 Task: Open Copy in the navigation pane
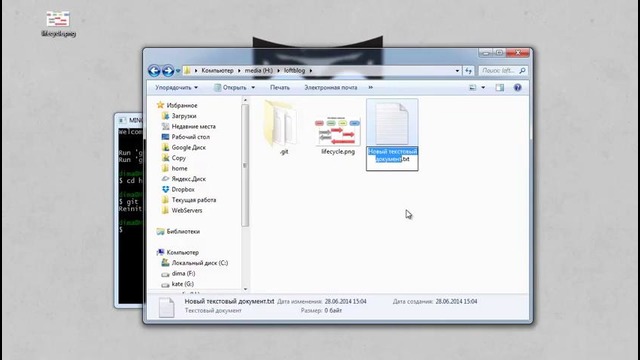[178, 158]
